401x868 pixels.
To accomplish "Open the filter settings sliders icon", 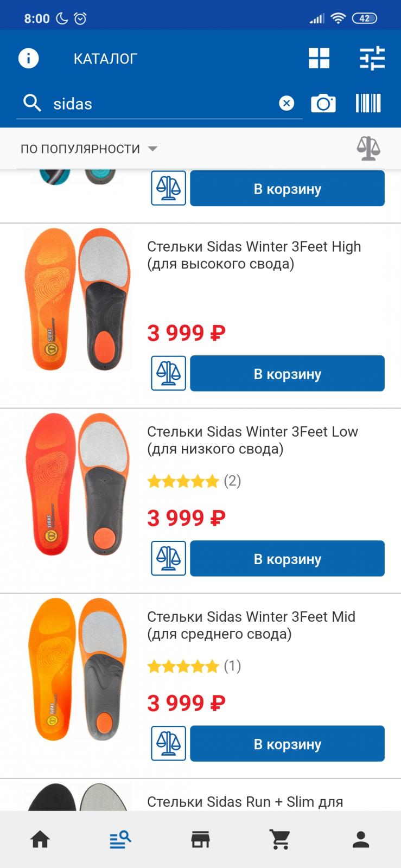I will (372, 58).
